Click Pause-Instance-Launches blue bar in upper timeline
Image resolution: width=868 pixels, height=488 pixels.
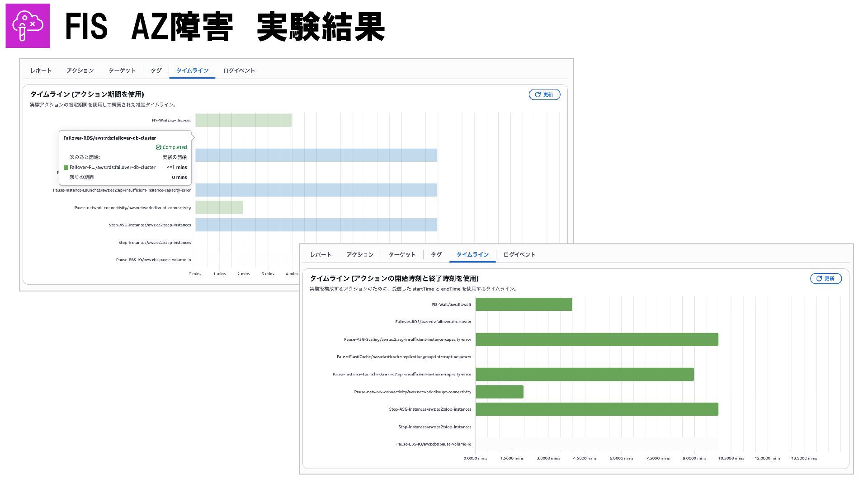pyautogui.click(x=316, y=190)
